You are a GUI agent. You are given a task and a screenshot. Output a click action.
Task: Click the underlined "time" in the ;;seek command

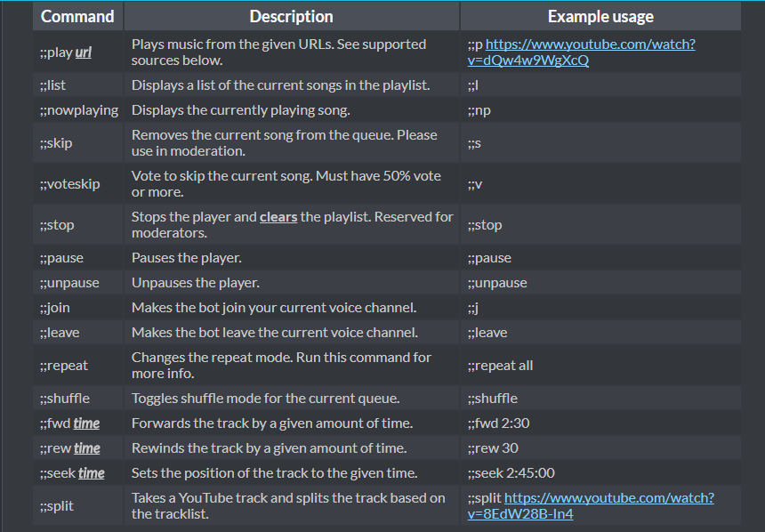(91, 473)
